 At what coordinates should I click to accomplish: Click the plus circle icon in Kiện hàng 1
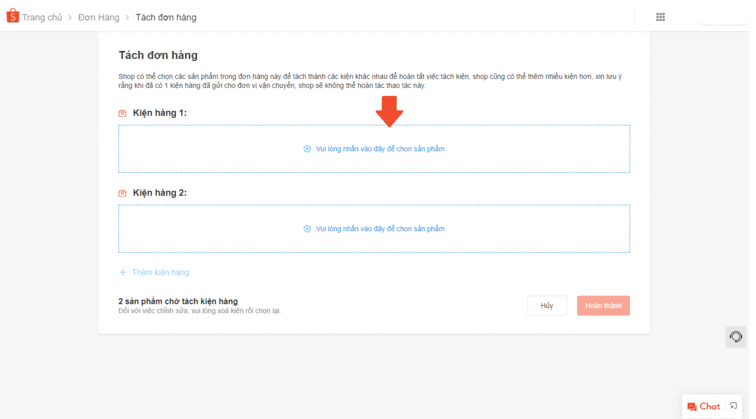pyautogui.click(x=307, y=149)
